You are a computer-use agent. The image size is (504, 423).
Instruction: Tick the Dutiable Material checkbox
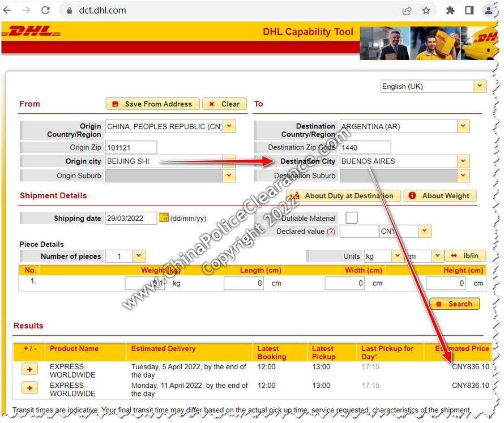click(351, 217)
